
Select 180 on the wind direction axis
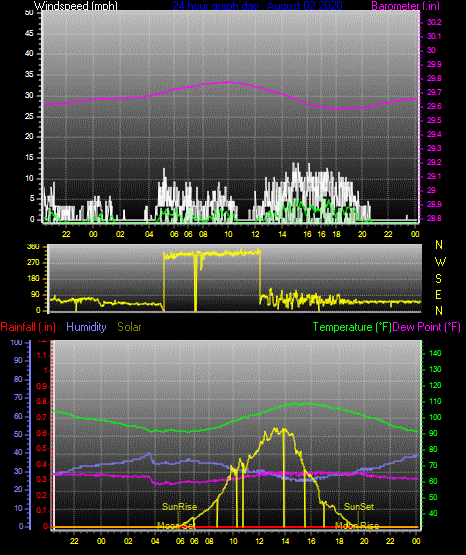33,279
